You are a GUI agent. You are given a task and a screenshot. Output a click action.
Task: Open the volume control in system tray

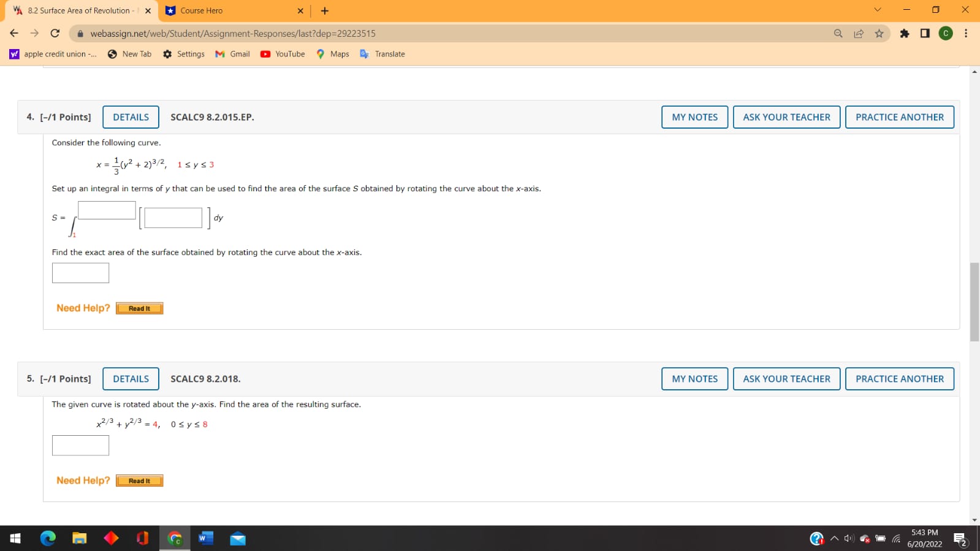[x=849, y=539]
